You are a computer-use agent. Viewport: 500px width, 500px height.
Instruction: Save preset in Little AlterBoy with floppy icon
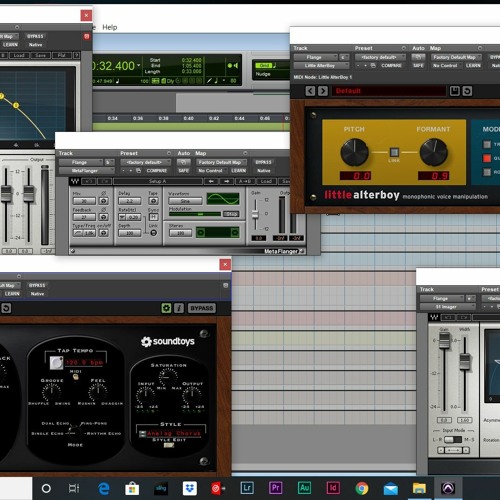coord(455,91)
